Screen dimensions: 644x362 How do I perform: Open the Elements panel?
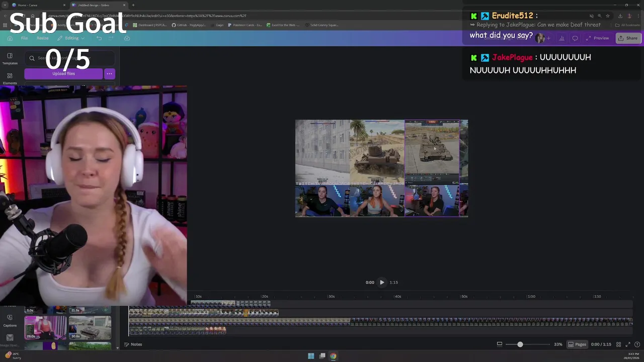click(x=10, y=78)
